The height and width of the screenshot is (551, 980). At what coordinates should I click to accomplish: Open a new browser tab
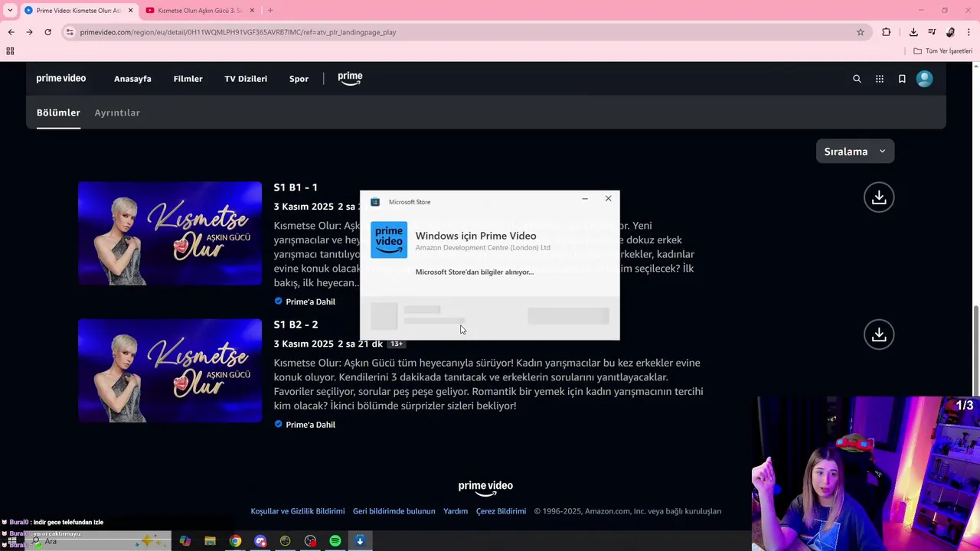pos(270,10)
